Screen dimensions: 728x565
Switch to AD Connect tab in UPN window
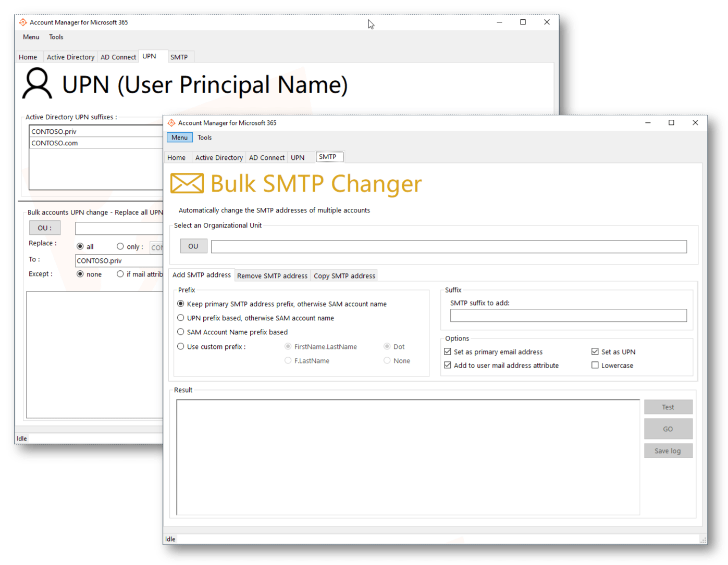[118, 57]
